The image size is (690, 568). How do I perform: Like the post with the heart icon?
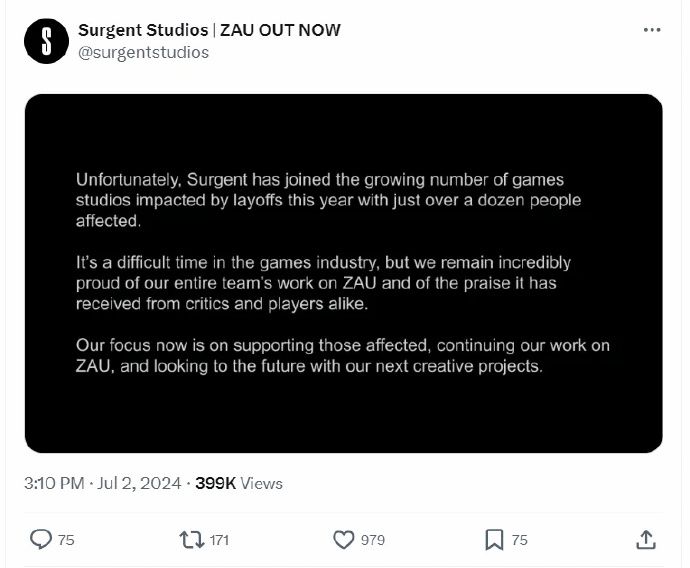(344, 540)
